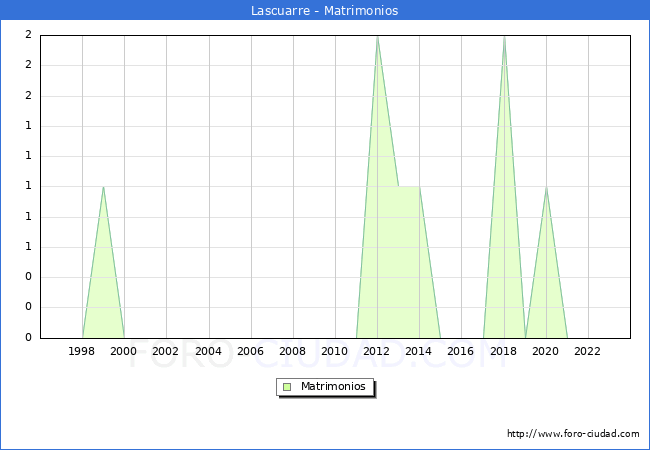The width and height of the screenshot is (650, 450).
Task: Select the 2006 x-axis label
Action: (250, 351)
